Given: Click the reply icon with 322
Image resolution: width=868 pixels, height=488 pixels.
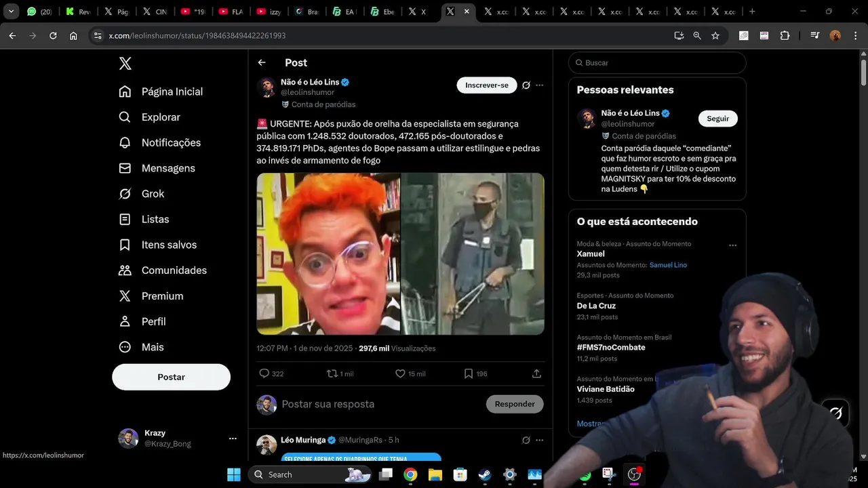Looking at the screenshot, I should pos(264,373).
